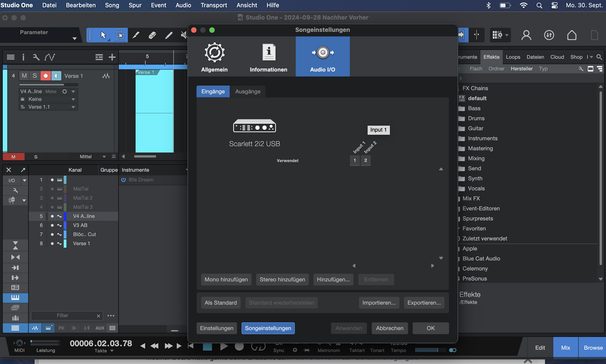This screenshot has width=606, height=364.
Task: Click the Exportieren... button
Action: (424, 303)
